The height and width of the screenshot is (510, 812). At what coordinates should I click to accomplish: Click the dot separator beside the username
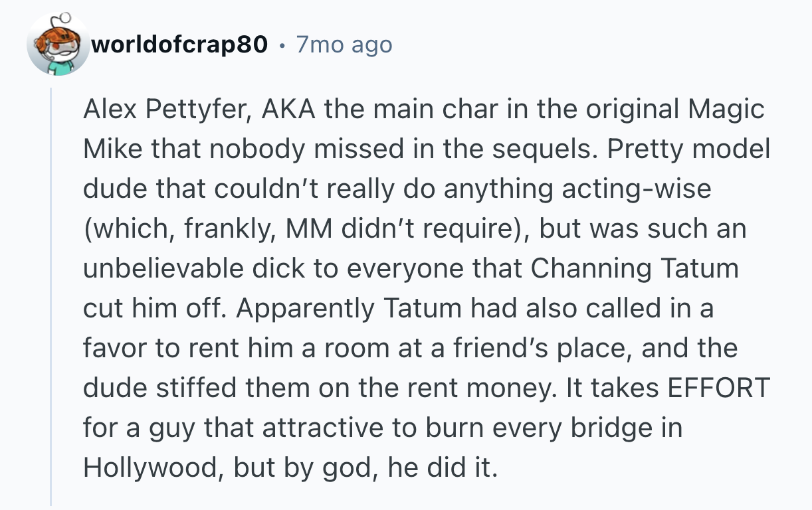pyautogui.click(x=282, y=45)
